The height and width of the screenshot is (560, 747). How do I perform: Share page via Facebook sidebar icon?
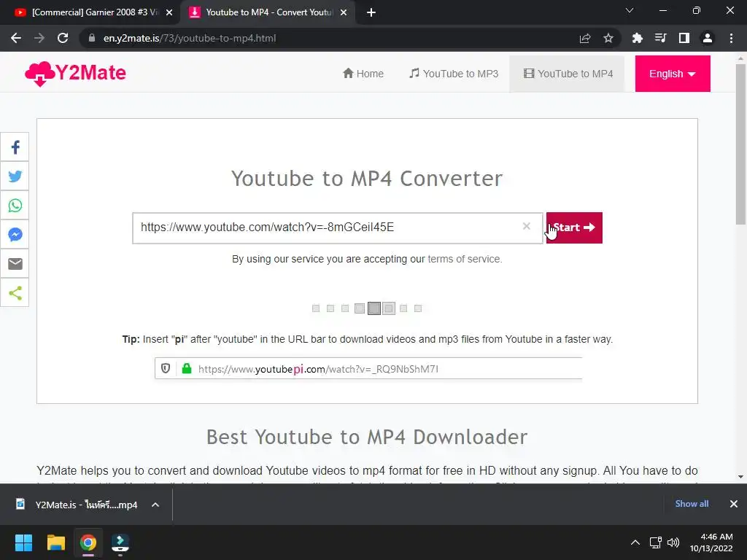(x=15, y=147)
